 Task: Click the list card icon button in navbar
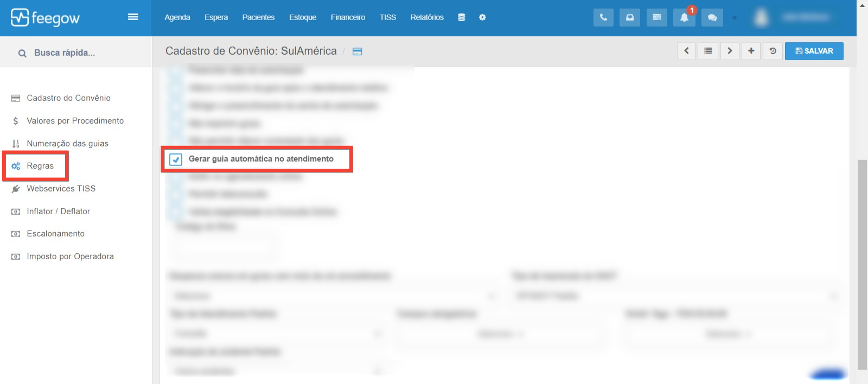pos(657,17)
